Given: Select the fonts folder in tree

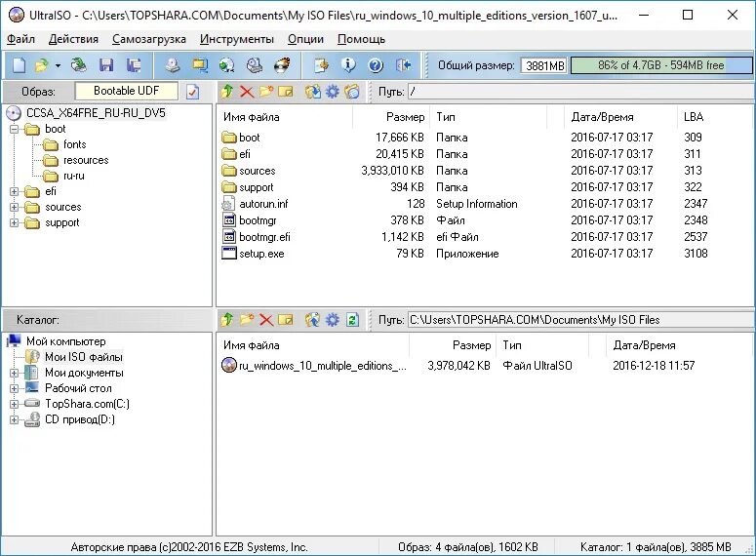Looking at the screenshot, I should click(75, 144).
